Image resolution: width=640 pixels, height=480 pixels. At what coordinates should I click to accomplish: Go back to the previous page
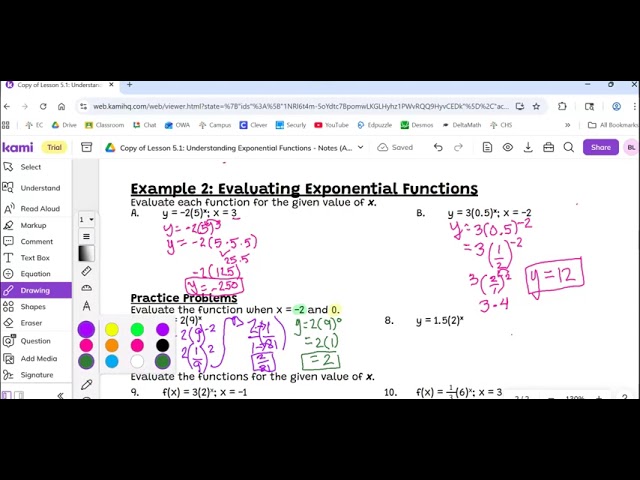pyautogui.click(x=7, y=107)
